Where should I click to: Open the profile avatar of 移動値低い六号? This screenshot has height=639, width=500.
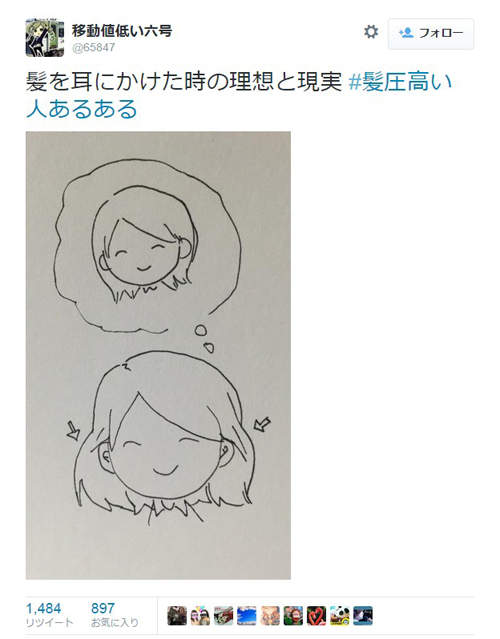(44, 37)
